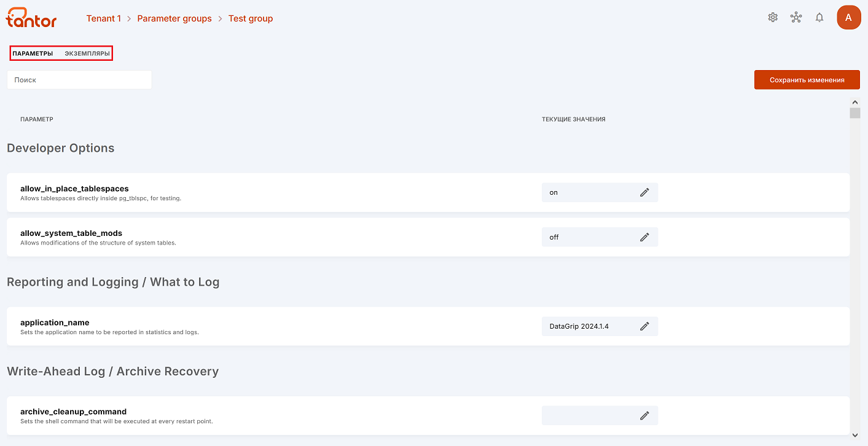
Task: Click the DataGrip 2024.1.4 value field
Action: click(600, 326)
